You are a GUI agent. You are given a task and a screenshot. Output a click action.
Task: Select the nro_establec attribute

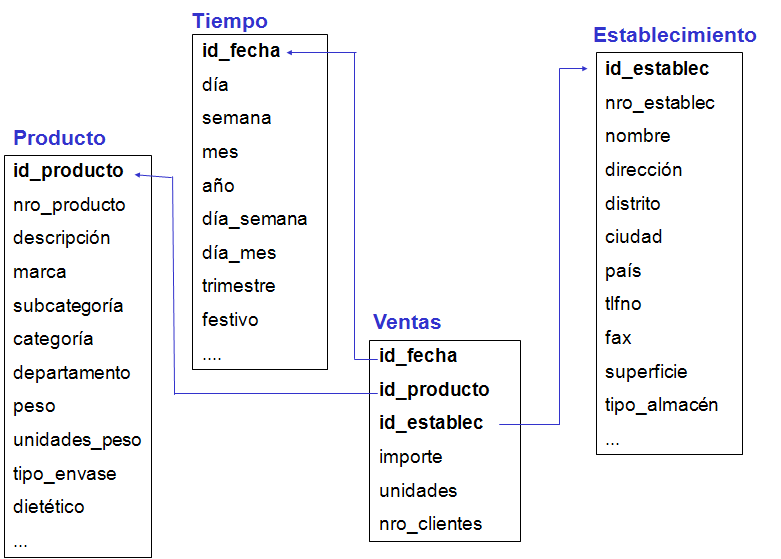[659, 103]
